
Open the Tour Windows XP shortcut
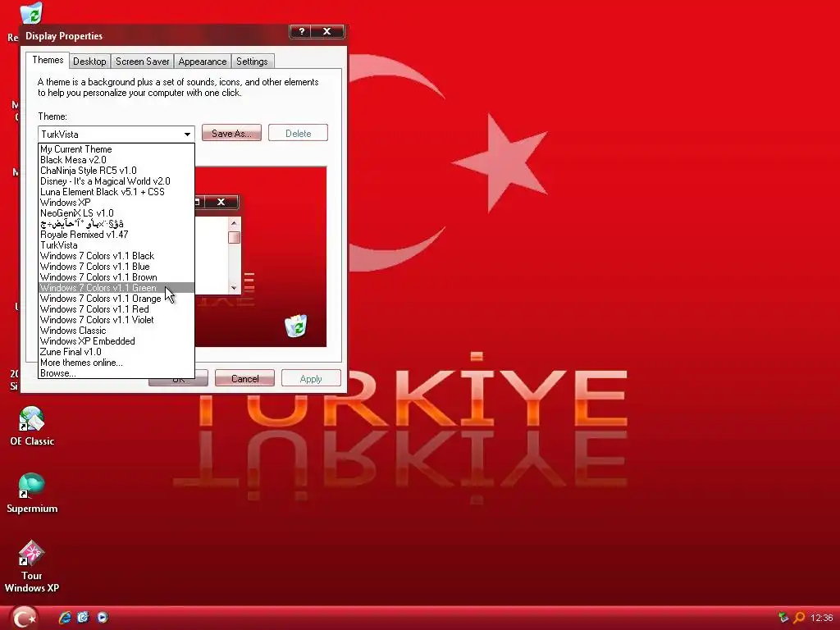tap(32, 566)
